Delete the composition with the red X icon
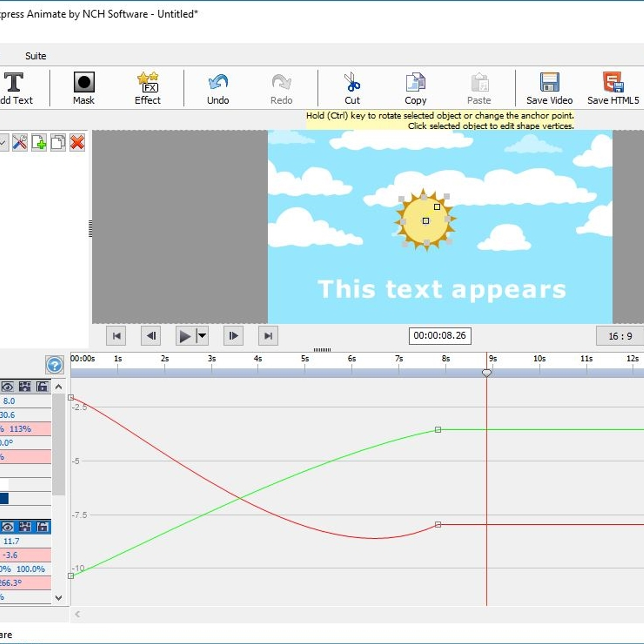Image resolution: width=644 pixels, height=644 pixels. pos(78,143)
